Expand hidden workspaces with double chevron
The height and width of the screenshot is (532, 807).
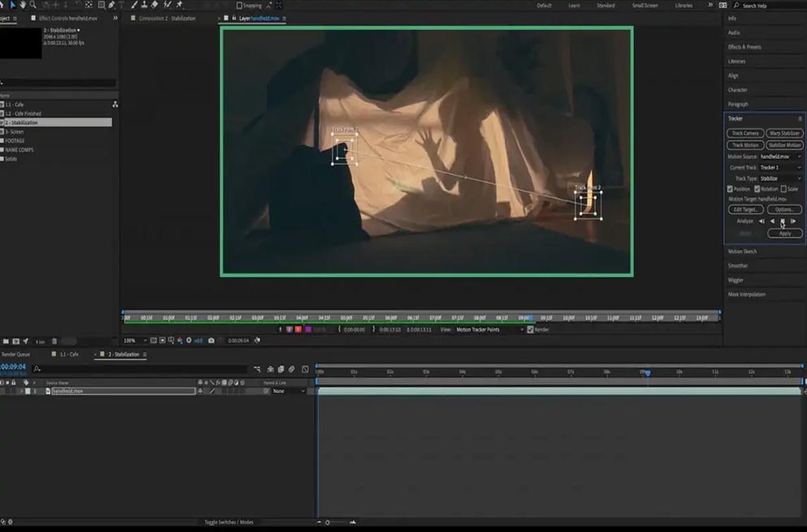(710, 5)
